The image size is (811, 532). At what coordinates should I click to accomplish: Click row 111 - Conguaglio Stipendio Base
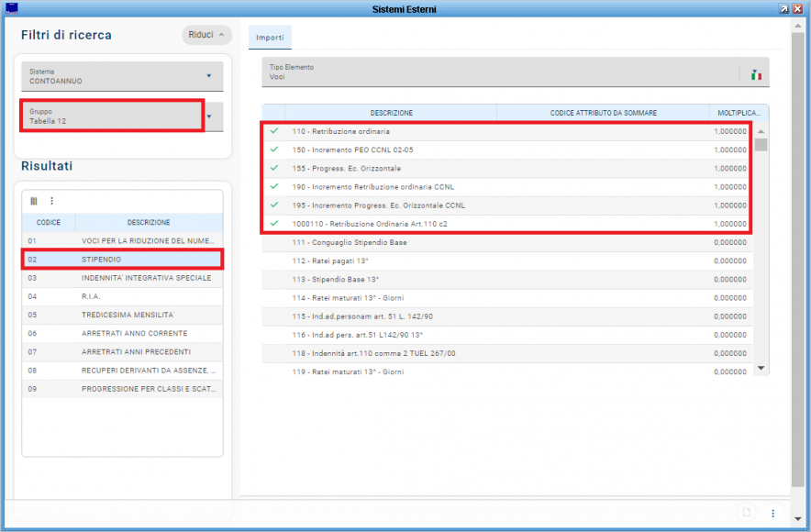coord(506,242)
